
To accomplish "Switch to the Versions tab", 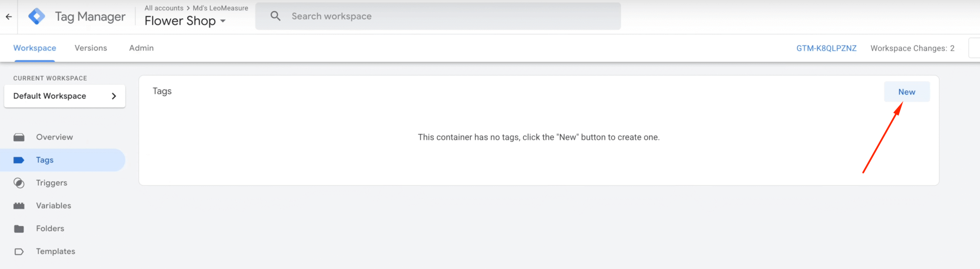I will coord(91,48).
